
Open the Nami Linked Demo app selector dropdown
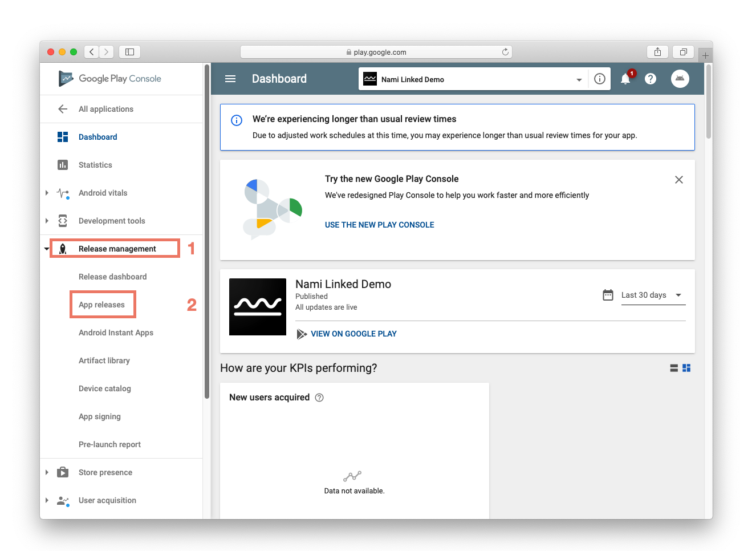pos(579,80)
